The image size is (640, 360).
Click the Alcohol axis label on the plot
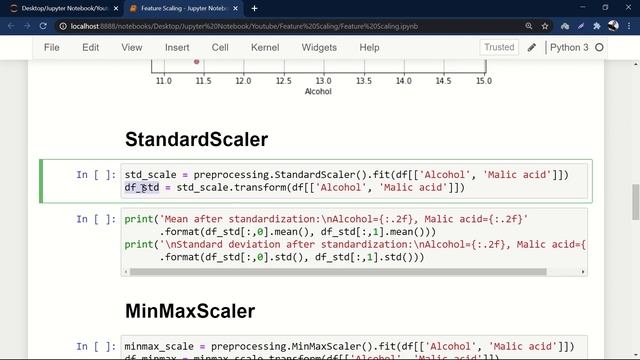coord(318,91)
